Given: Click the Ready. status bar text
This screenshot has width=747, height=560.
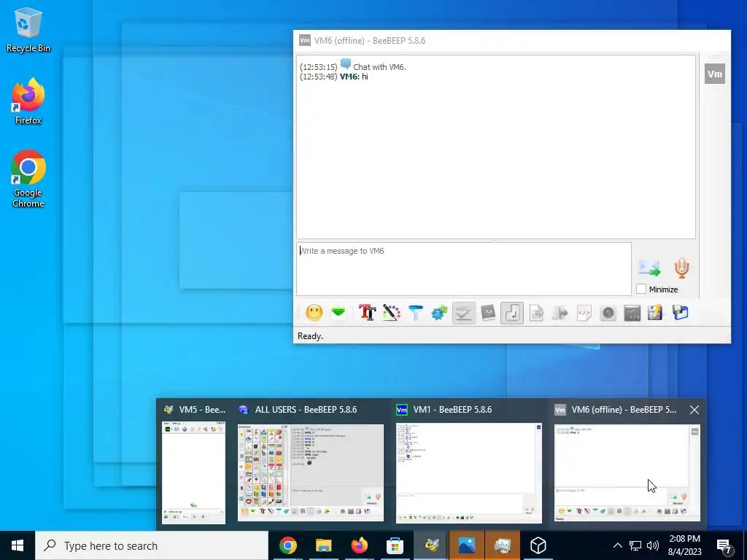Looking at the screenshot, I should coord(310,336).
